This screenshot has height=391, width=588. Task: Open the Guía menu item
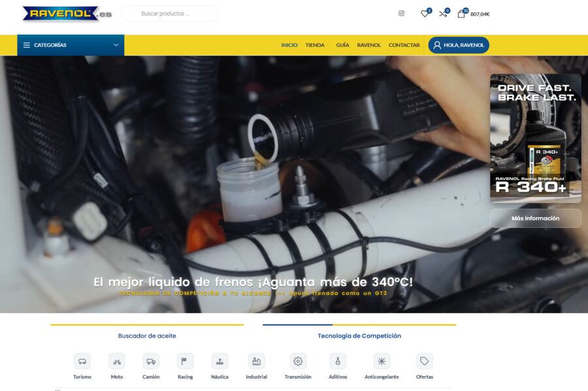[x=342, y=45]
